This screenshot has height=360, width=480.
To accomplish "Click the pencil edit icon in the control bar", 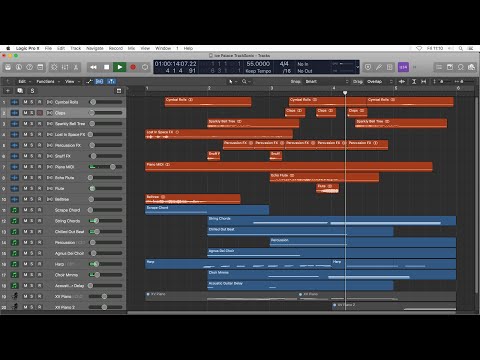I will [379, 67].
